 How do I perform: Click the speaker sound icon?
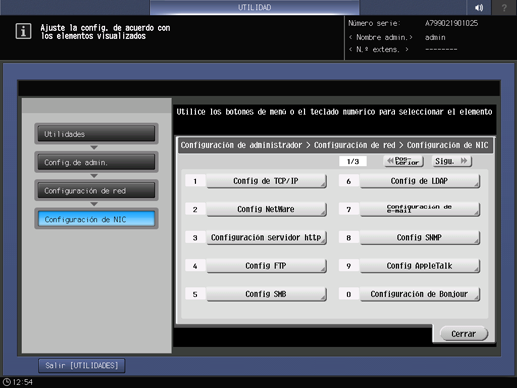(x=479, y=7)
